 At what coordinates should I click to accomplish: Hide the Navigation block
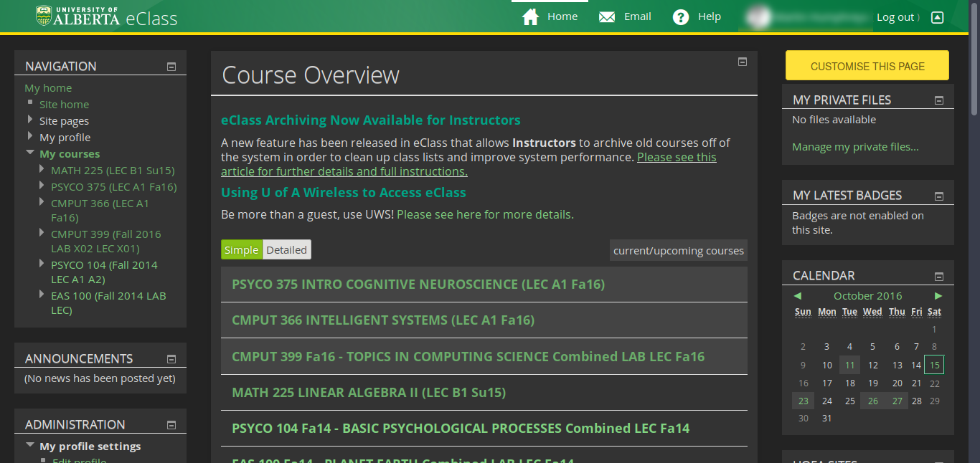(x=171, y=67)
